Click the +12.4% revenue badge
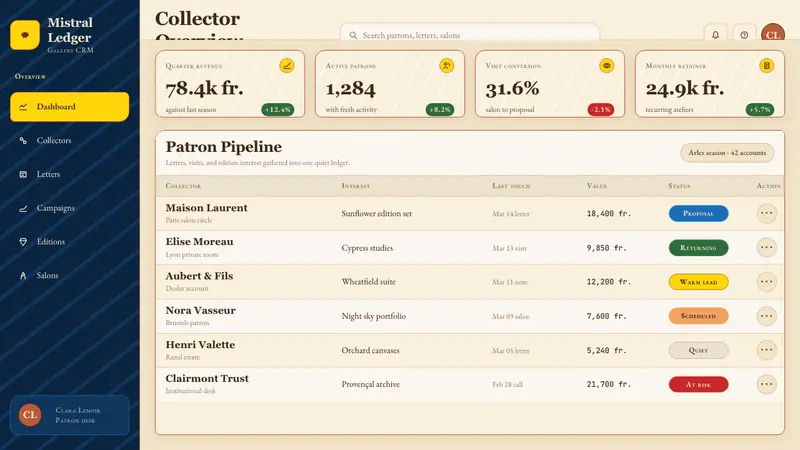800x450 pixels. pyautogui.click(x=278, y=110)
